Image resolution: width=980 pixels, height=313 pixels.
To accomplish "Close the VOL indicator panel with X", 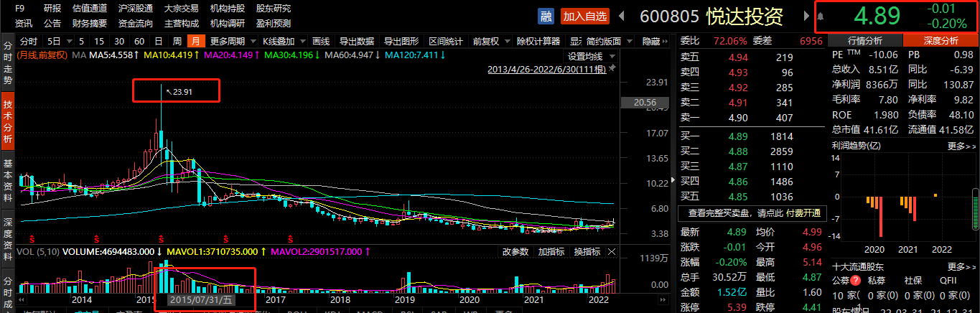I will (x=612, y=251).
